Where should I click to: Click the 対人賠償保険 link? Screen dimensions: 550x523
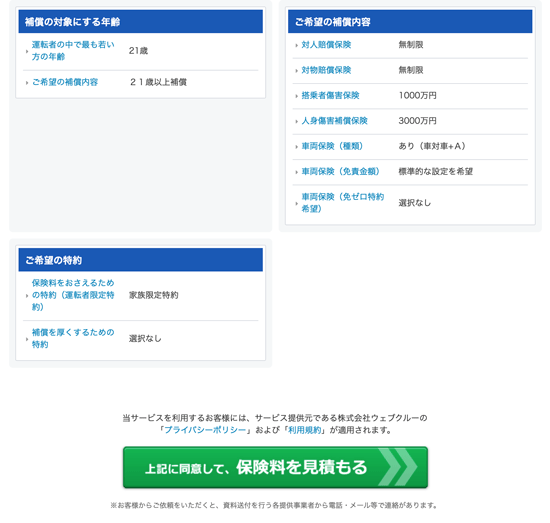click(x=326, y=45)
